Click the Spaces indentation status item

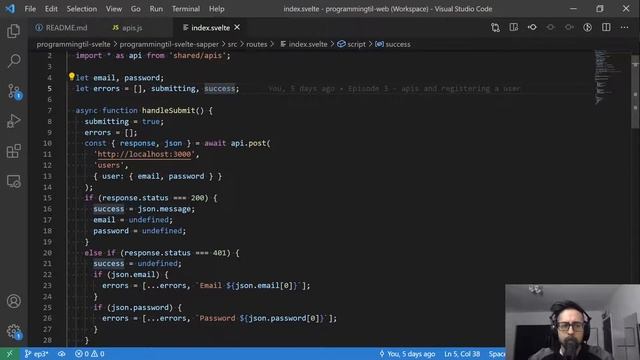496,354
